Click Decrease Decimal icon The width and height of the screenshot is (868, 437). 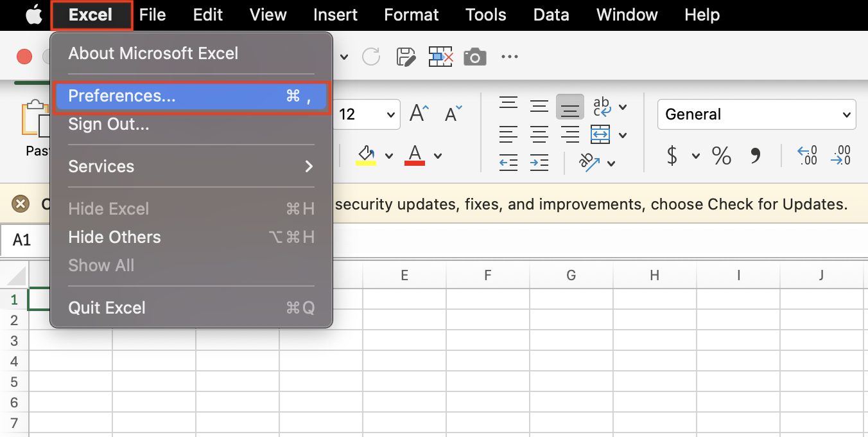[x=840, y=155]
